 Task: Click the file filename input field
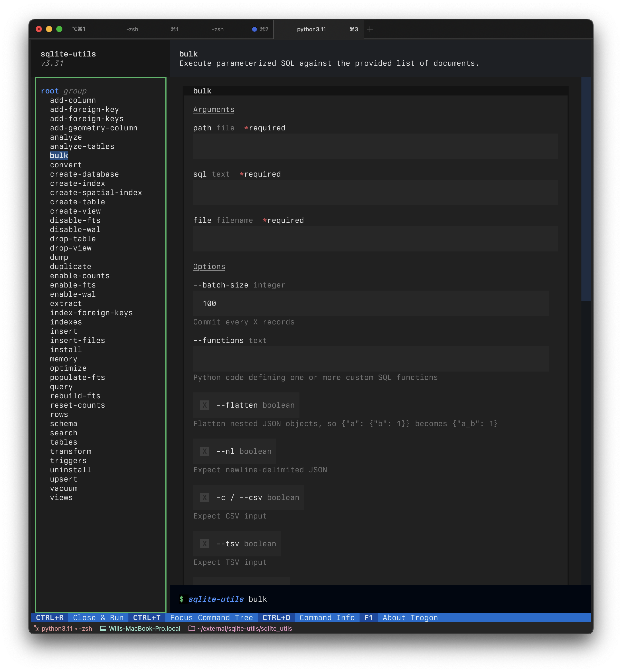[375, 238]
